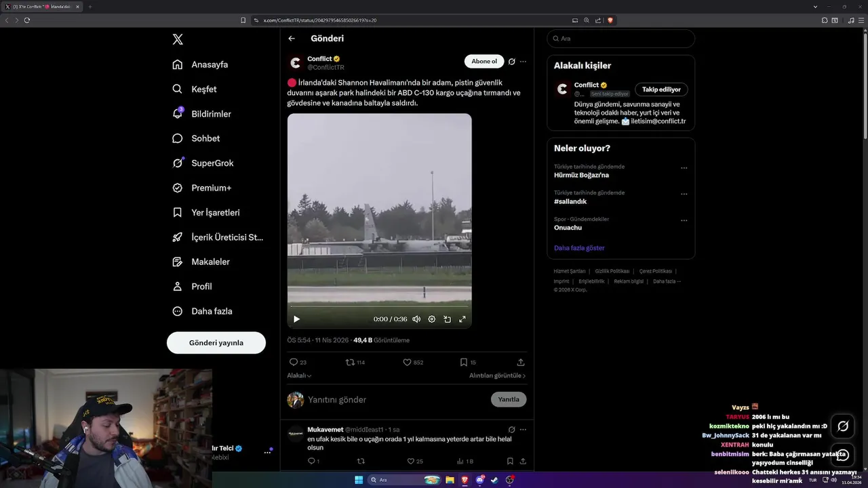Click the Hürmüz Boğazı'na trend
The height and width of the screenshot is (488, 868).
[x=581, y=175]
